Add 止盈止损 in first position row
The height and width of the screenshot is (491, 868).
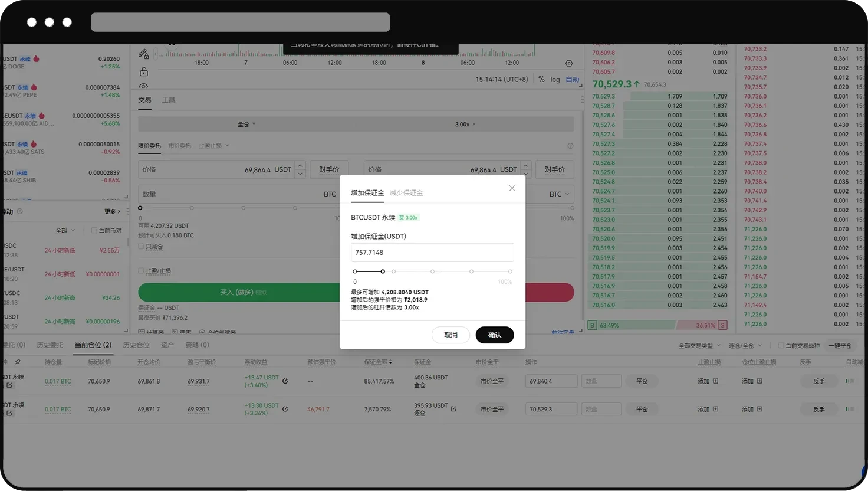708,381
